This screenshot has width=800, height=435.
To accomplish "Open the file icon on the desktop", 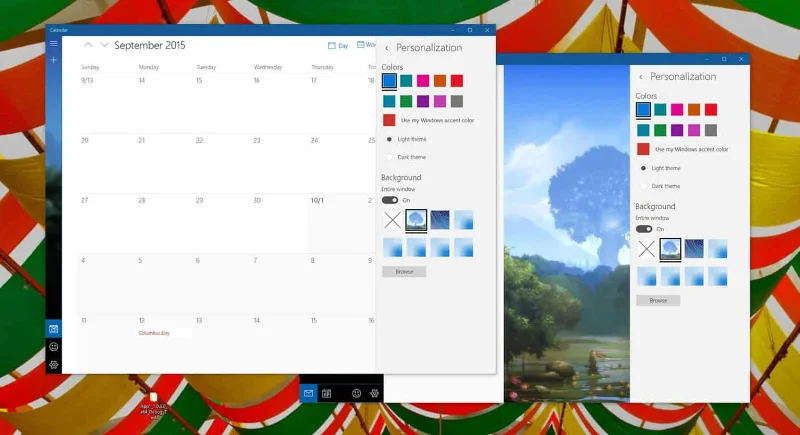I will [x=154, y=405].
